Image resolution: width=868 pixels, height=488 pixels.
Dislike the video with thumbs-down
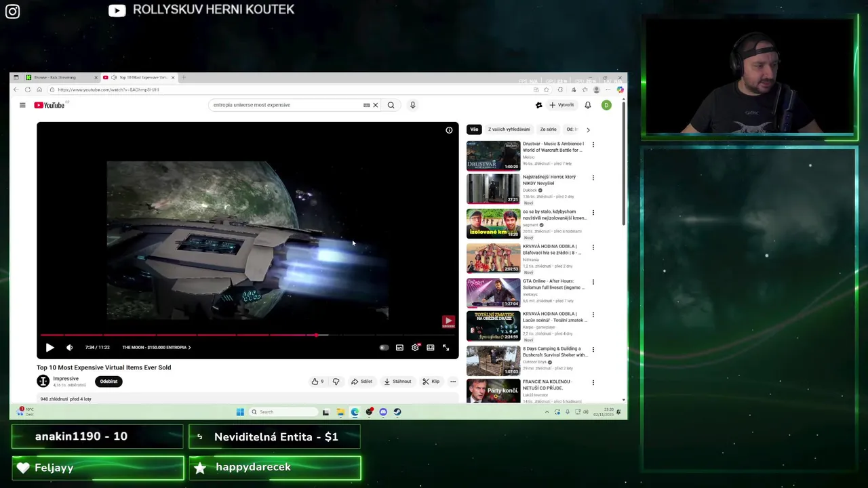336,382
